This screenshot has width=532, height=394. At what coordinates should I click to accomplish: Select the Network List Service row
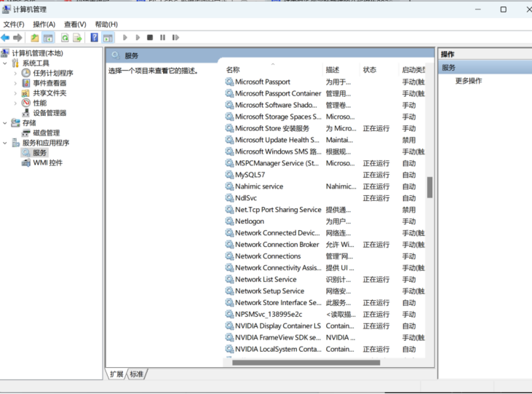point(325,280)
